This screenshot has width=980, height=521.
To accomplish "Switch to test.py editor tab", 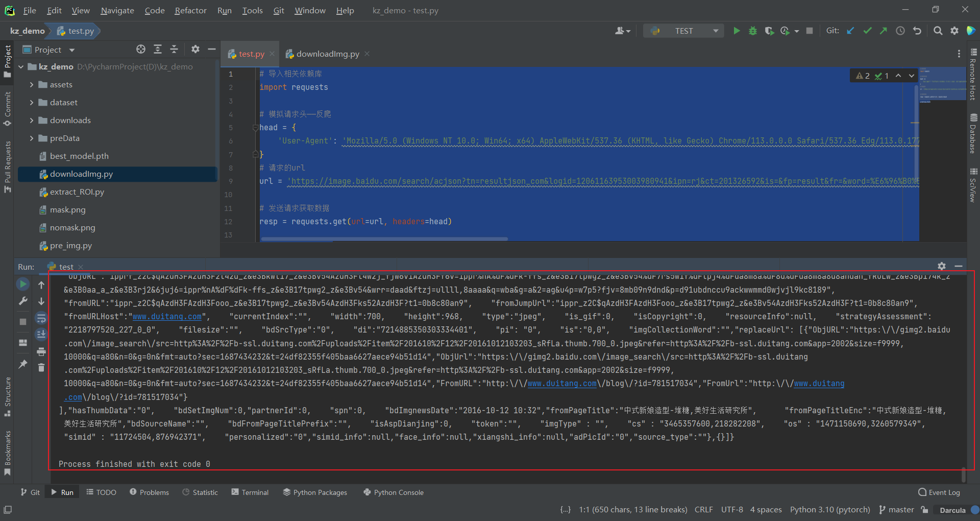I will pos(251,54).
